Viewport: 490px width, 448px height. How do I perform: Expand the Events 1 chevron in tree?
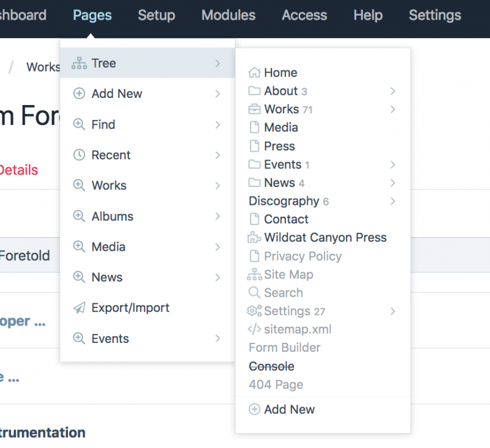393,164
